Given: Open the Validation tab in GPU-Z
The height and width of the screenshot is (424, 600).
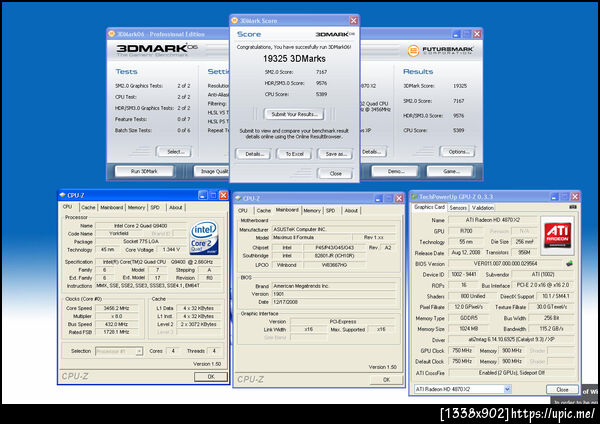Looking at the screenshot, I should pos(483,208).
